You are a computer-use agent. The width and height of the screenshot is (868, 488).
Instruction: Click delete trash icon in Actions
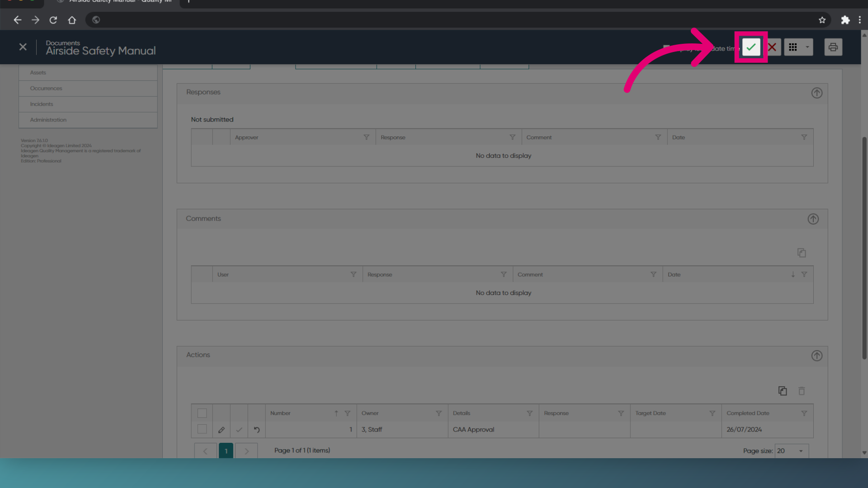point(802,391)
